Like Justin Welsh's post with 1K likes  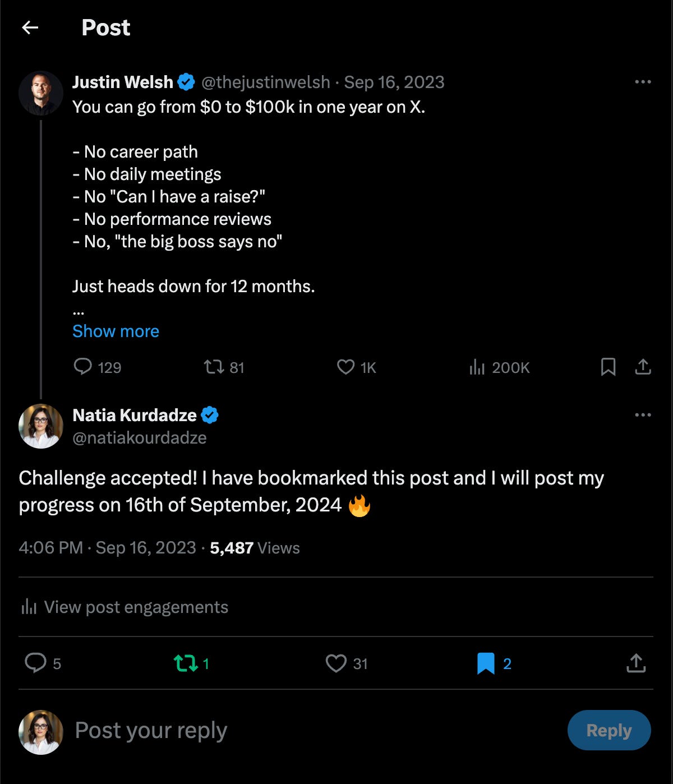pos(345,367)
